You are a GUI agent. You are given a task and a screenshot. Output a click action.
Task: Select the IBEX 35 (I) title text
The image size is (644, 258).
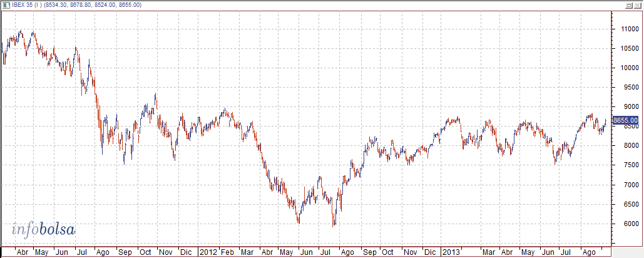point(27,5)
